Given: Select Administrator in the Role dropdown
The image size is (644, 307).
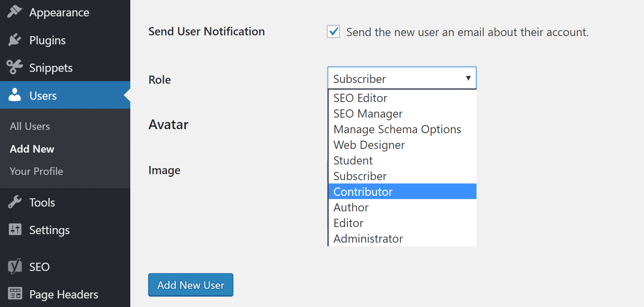Looking at the screenshot, I should pyautogui.click(x=368, y=239).
